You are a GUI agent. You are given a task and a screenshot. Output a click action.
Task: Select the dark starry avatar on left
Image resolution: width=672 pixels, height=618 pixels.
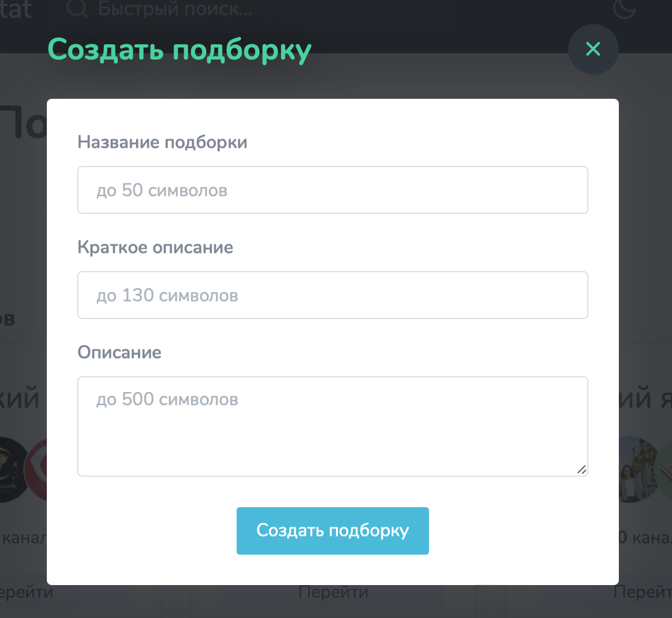tap(11, 470)
